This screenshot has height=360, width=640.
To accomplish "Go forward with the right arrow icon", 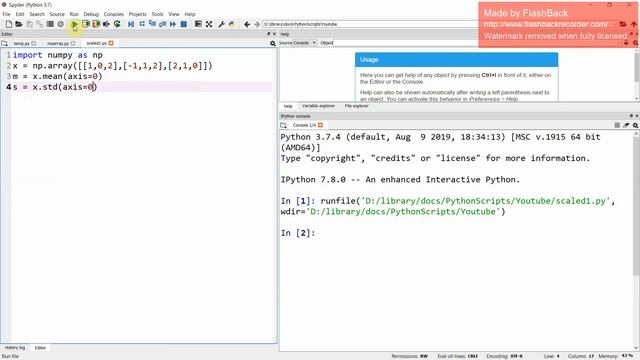I will pos(257,24).
